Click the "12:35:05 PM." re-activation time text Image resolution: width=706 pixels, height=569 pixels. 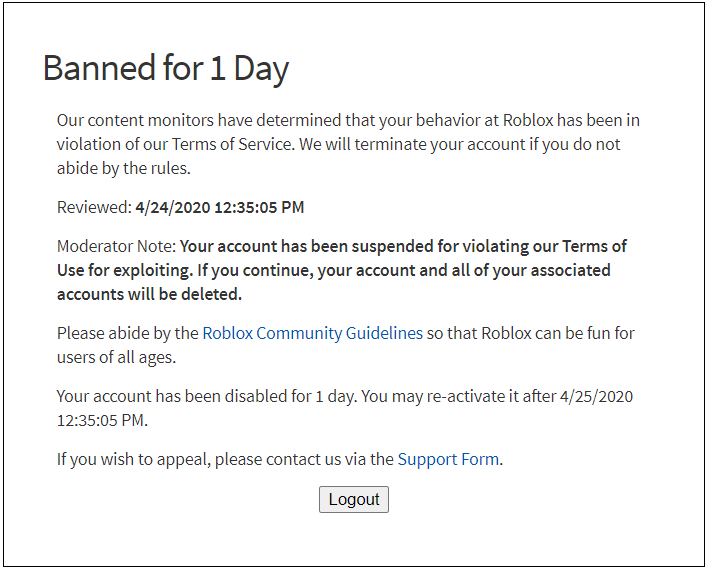(x=102, y=420)
